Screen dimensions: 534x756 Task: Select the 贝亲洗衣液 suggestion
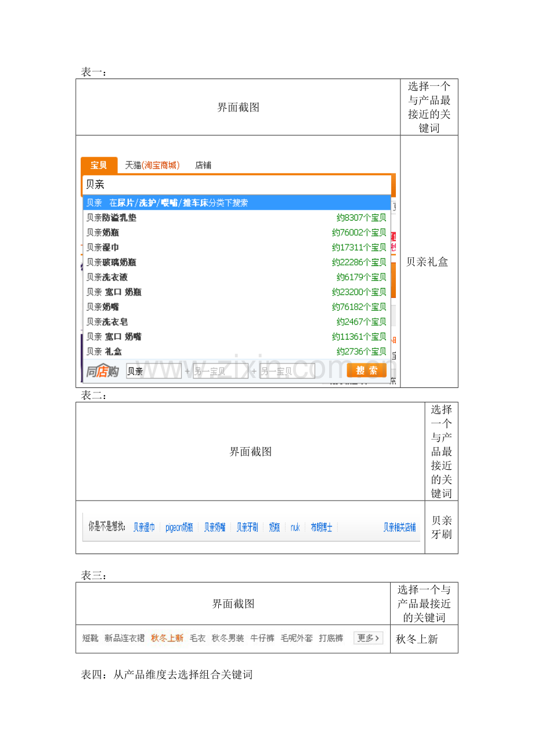(237, 277)
